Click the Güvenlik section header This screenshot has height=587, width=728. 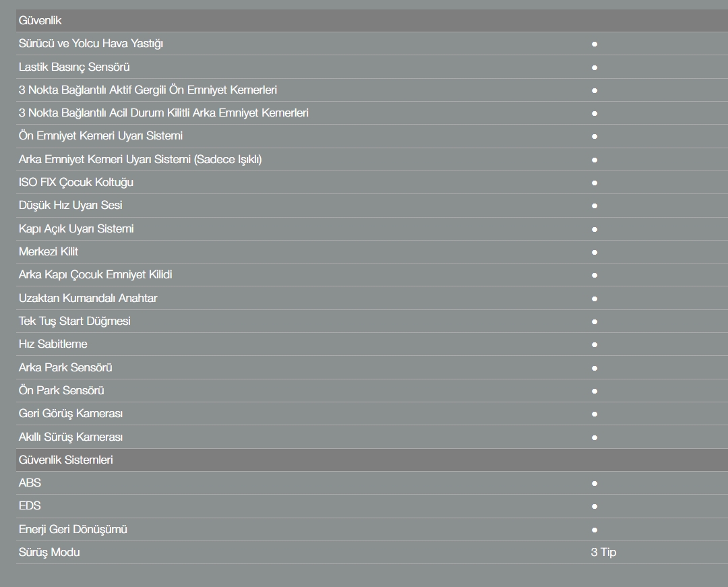point(372,20)
